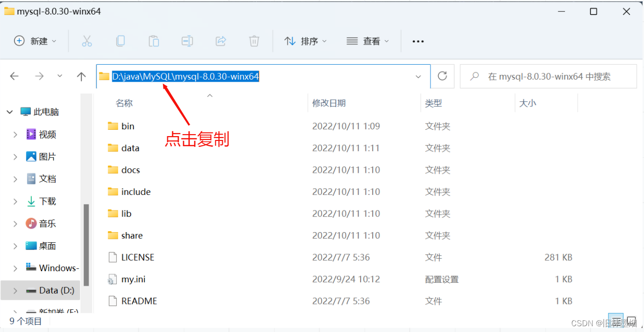644x332 pixels.
Task: Sort by 大小 column header
Action: point(528,103)
